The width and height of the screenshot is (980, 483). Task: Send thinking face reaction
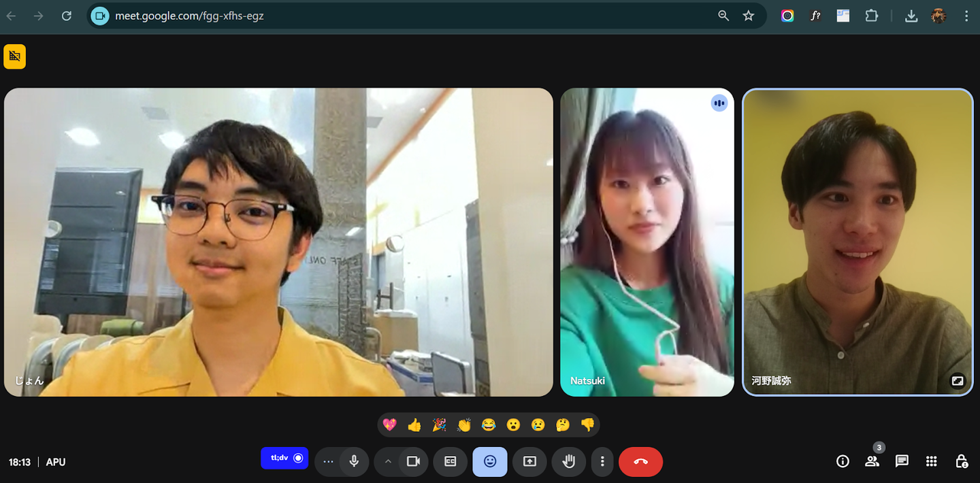(563, 425)
